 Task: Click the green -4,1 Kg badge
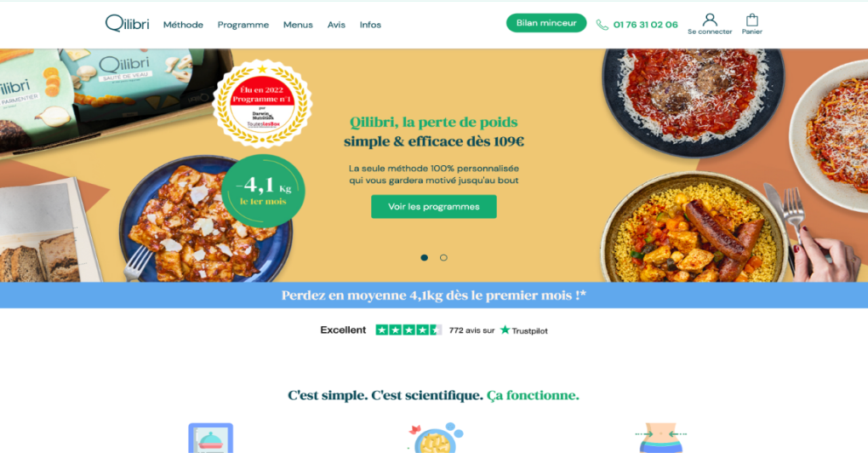click(263, 191)
